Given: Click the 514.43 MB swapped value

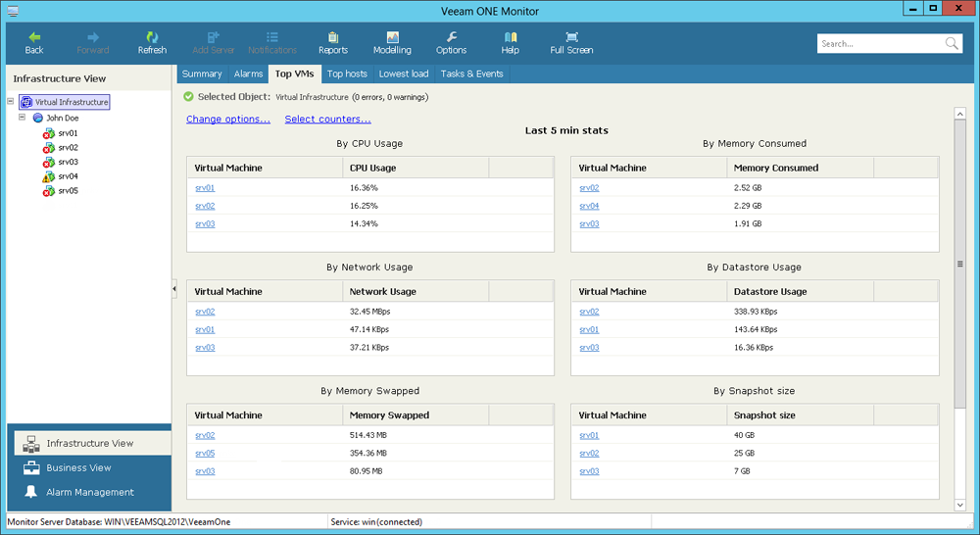Looking at the screenshot, I should (368, 435).
